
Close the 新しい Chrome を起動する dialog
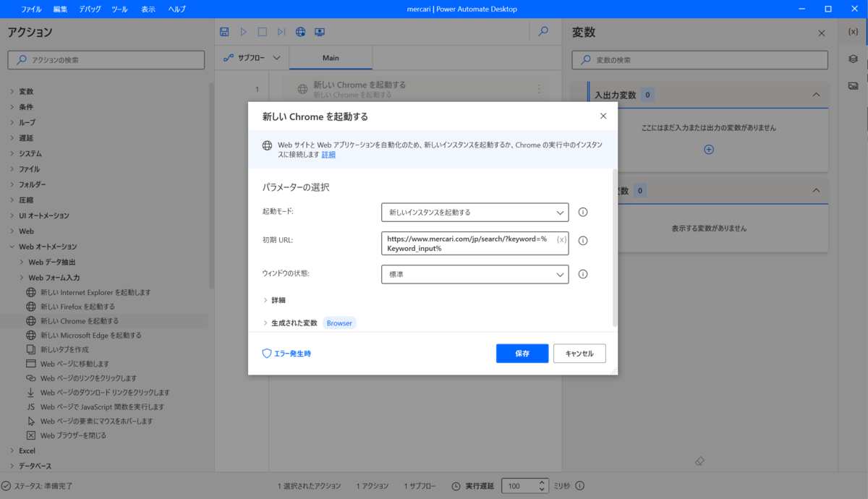603,116
